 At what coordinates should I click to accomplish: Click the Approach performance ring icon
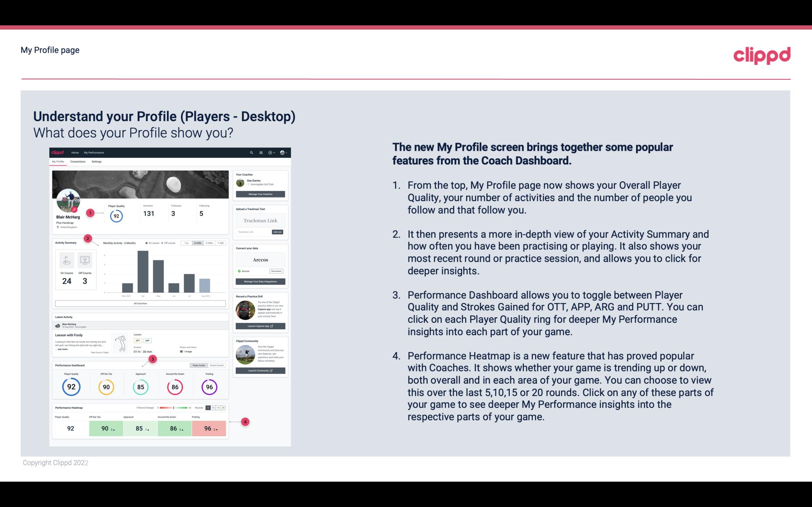(140, 386)
